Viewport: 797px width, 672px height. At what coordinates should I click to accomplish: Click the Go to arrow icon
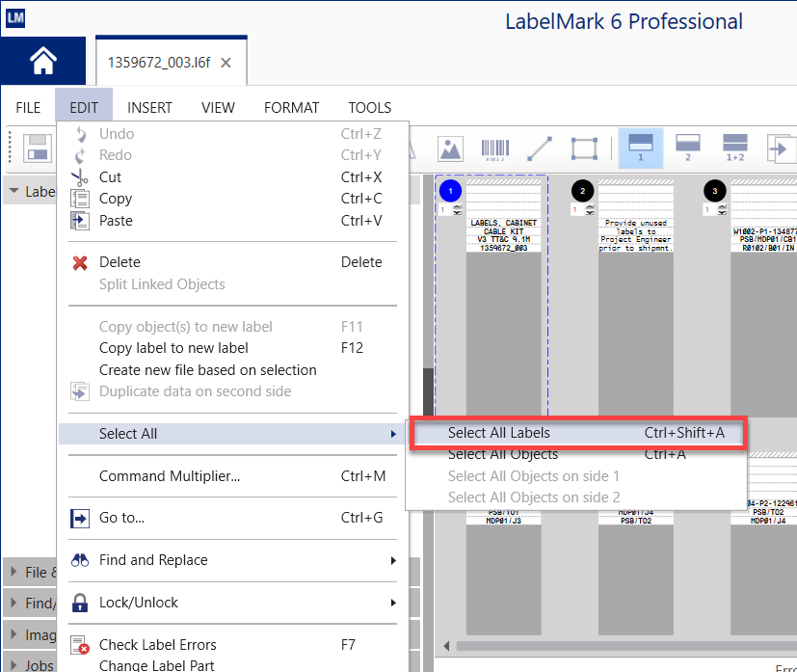(81, 518)
